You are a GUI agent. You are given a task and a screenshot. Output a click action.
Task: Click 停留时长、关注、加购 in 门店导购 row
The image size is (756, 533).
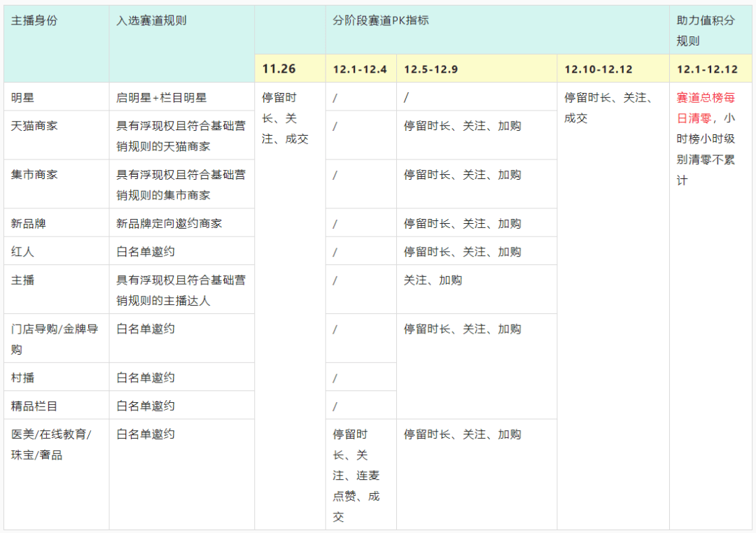[x=463, y=329]
